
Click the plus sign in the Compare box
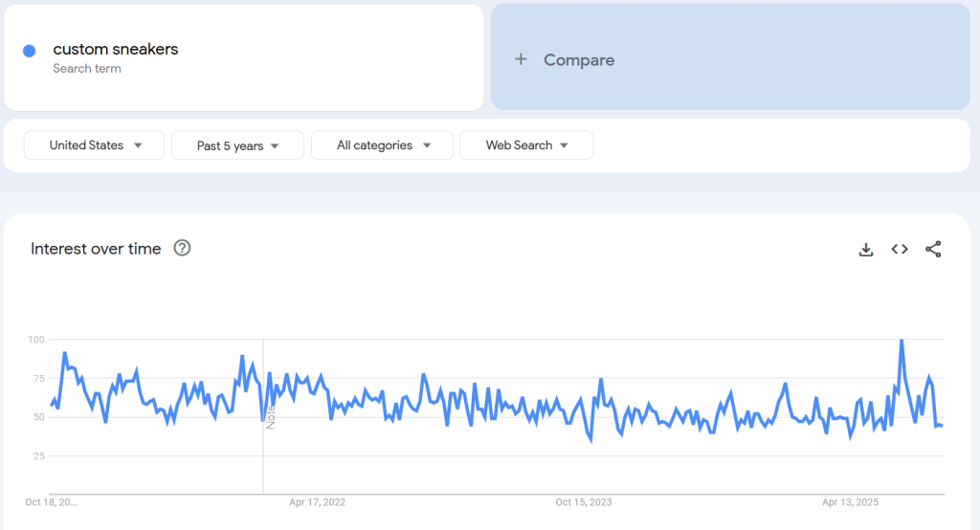pos(521,59)
